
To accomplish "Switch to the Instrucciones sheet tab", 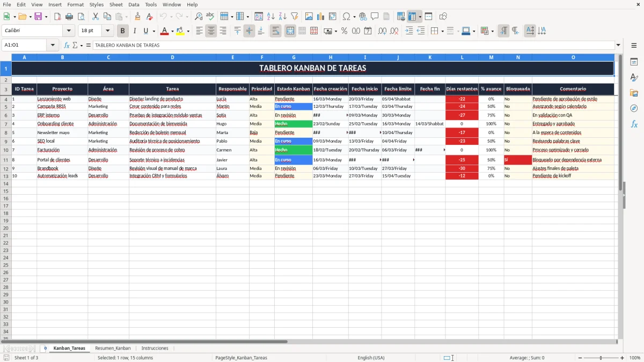I will click(x=155, y=348).
